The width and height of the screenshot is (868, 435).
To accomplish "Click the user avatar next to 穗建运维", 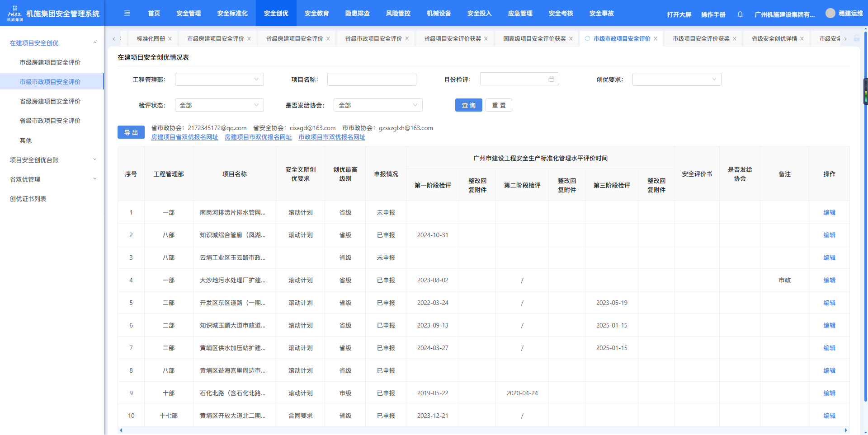I will click(830, 13).
